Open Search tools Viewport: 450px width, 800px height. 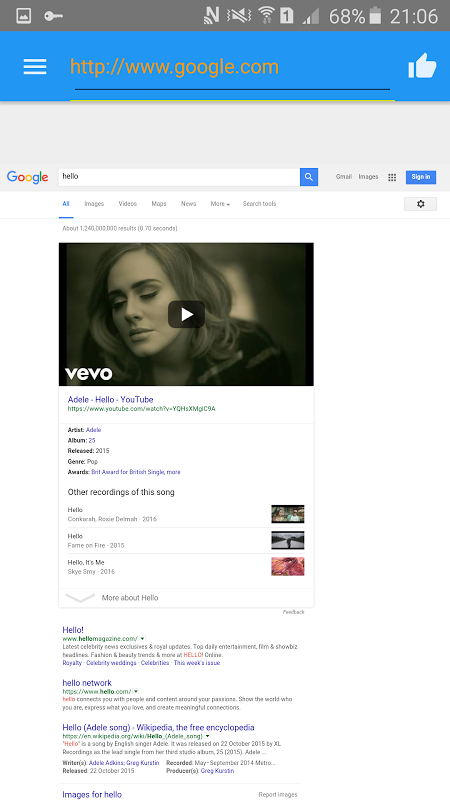coord(259,204)
